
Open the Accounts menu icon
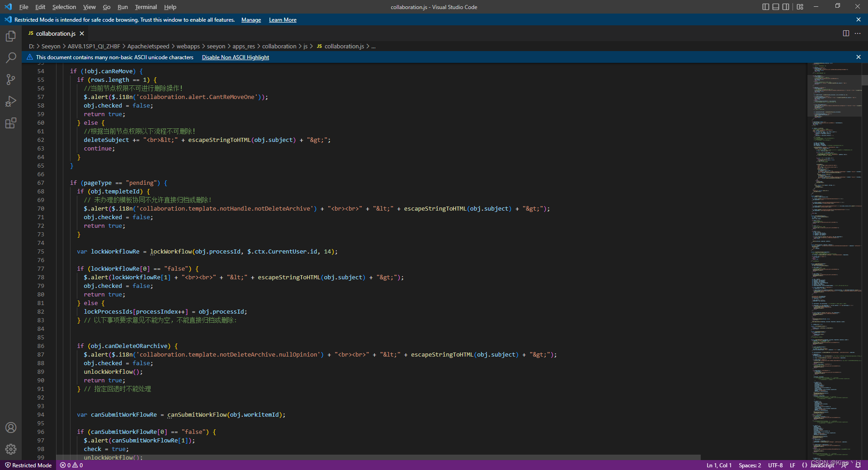[11, 428]
